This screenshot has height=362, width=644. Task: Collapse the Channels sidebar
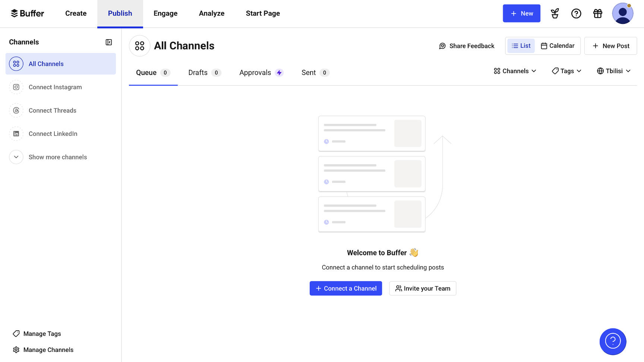pyautogui.click(x=108, y=42)
